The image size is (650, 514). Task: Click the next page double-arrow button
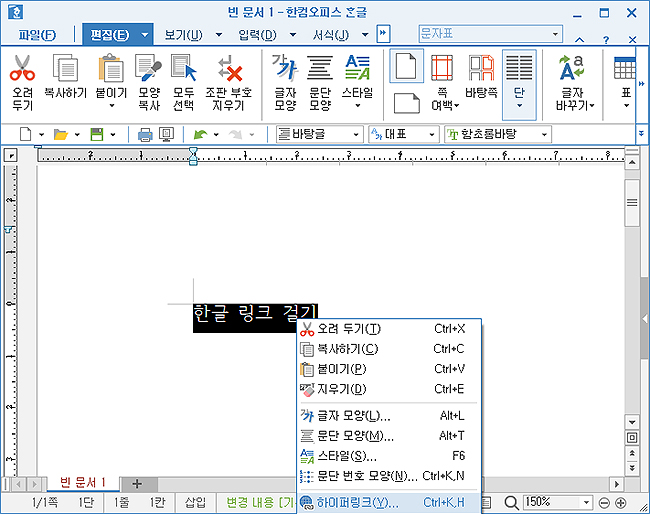(632, 468)
